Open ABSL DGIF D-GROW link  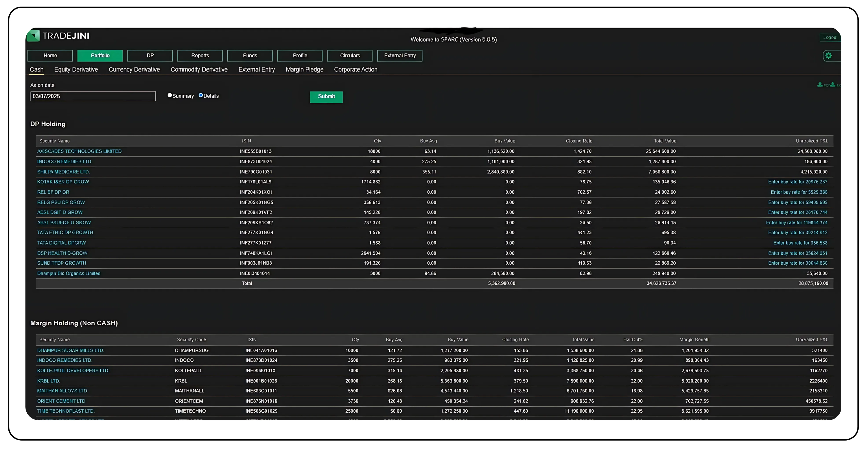coord(60,212)
